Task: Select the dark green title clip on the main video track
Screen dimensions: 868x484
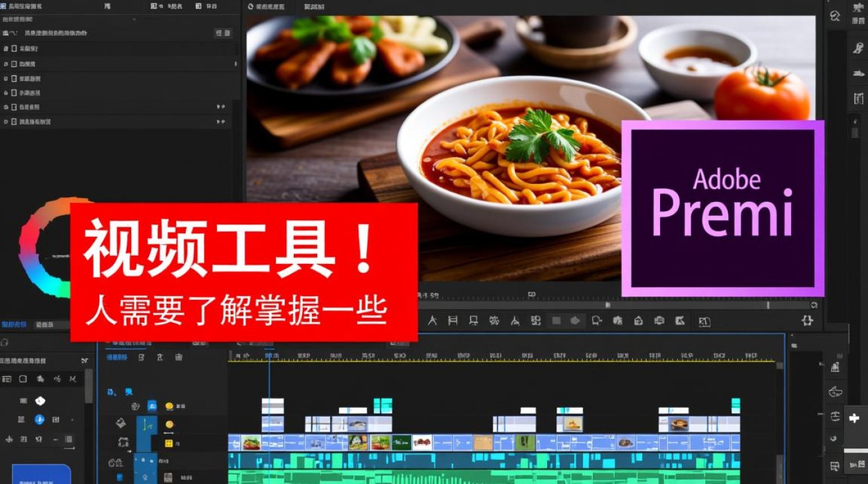Action: coord(402,443)
